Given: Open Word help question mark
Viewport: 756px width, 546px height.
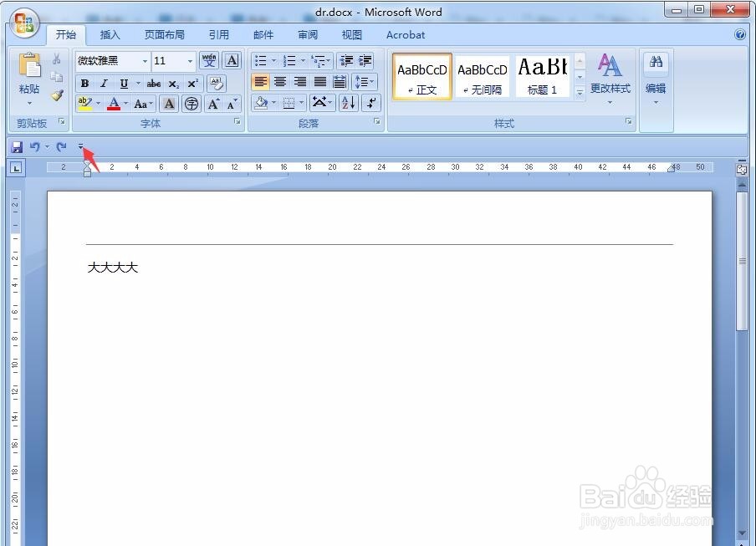Looking at the screenshot, I should [x=740, y=34].
